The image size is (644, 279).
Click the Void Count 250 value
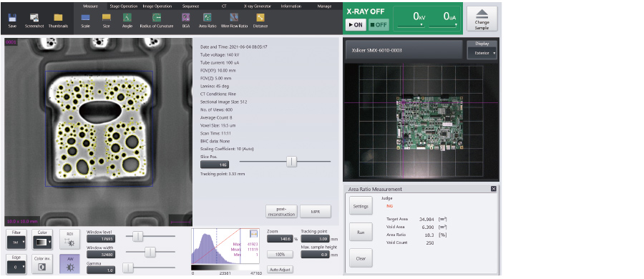429,243
